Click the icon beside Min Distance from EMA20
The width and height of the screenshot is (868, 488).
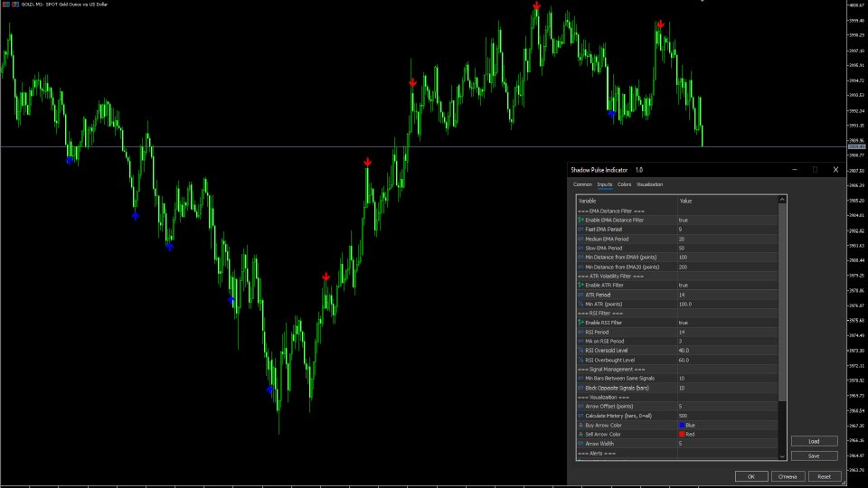tap(580, 267)
